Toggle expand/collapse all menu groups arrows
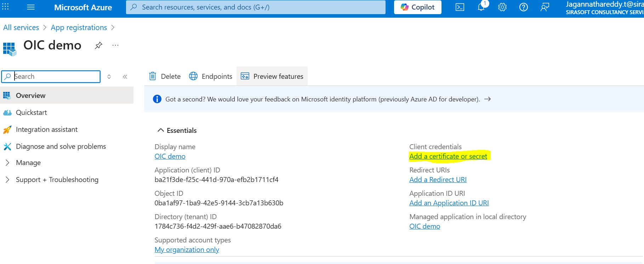Viewport: 644px width, 264px height. click(109, 77)
